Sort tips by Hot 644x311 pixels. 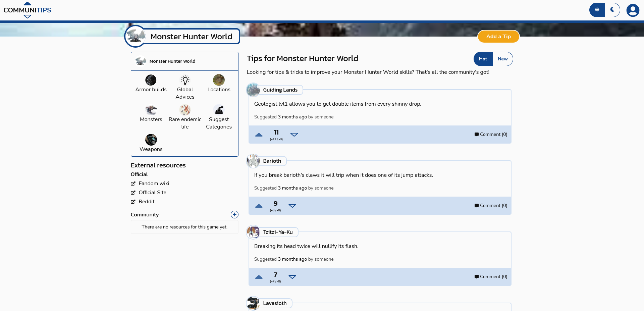point(483,59)
